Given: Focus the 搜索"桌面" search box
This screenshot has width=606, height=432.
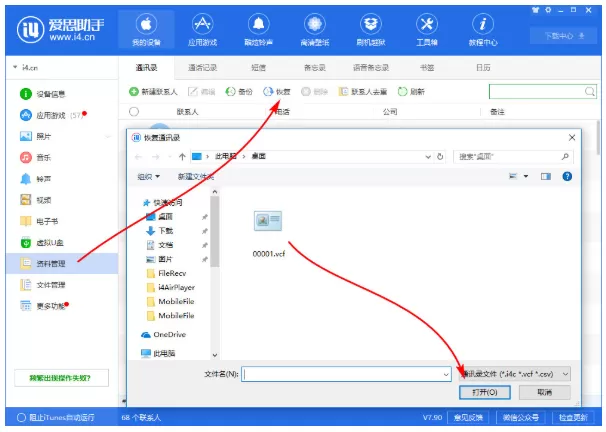Looking at the screenshot, I should pos(513,156).
